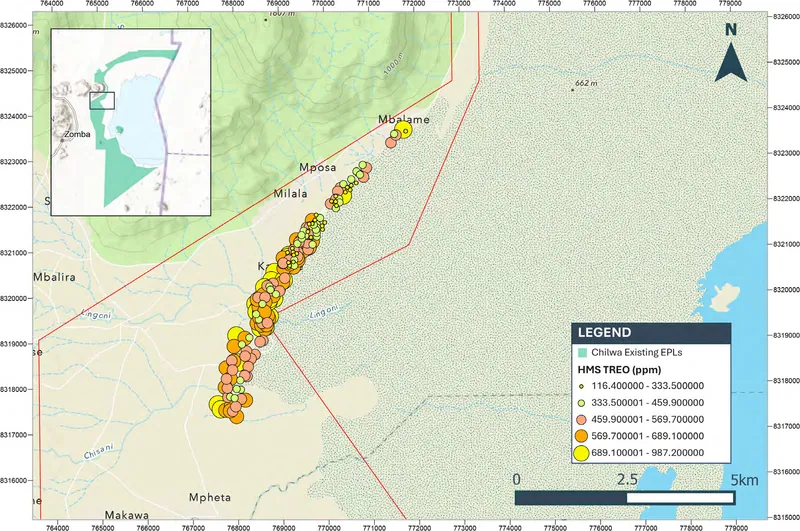Click the north arrow symbol
The height and width of the screenshot is (531, 800).
(731, 62)
